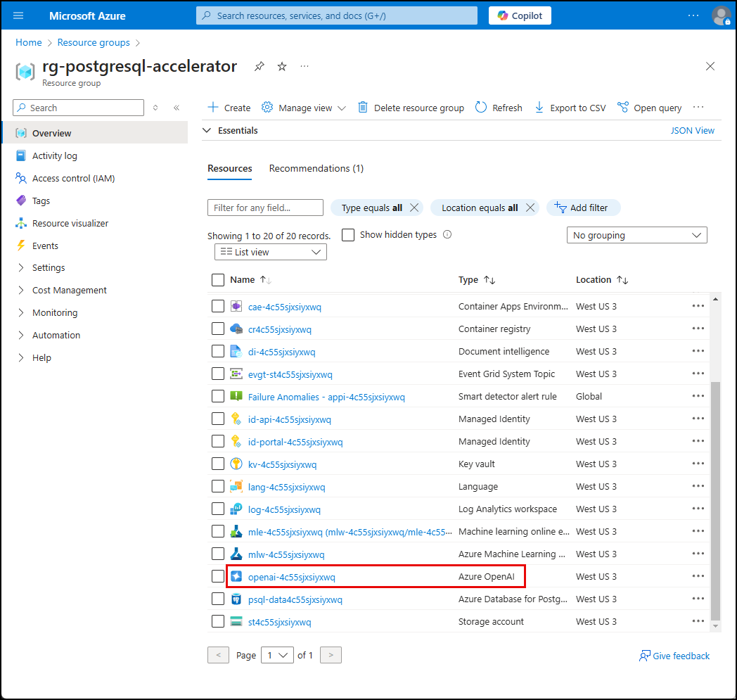Open the kv-4c55sjxsiyxwq key vault link
The image size is (737, 700).
click(x=282, y=464)
